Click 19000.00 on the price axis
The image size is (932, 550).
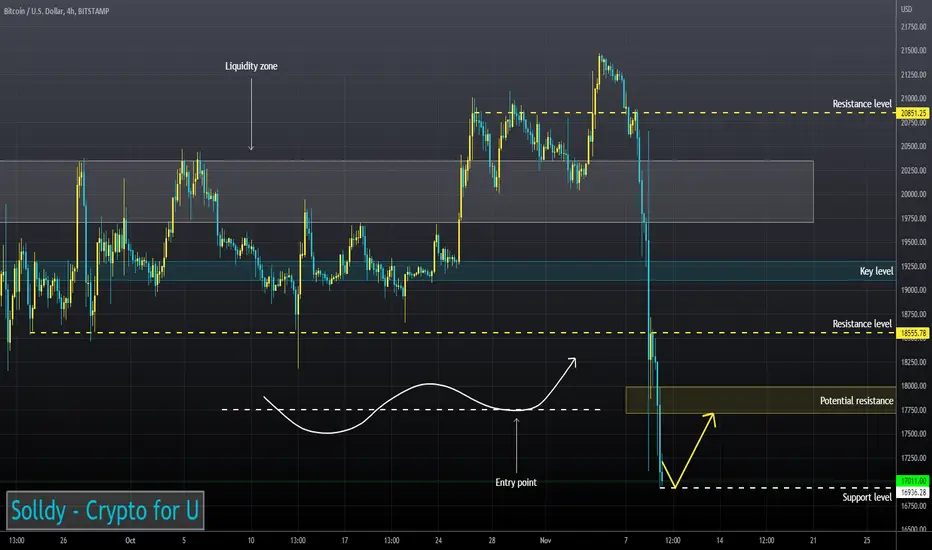click(914, 290)
